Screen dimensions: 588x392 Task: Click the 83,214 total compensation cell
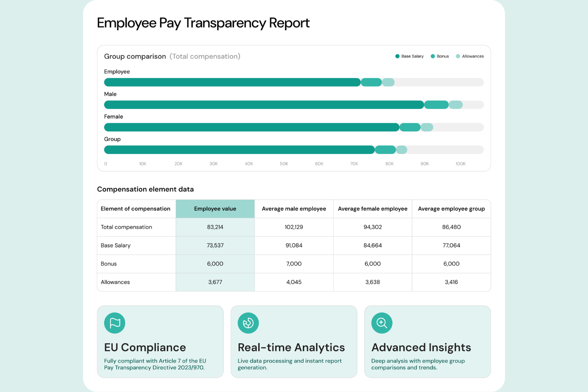215,227
